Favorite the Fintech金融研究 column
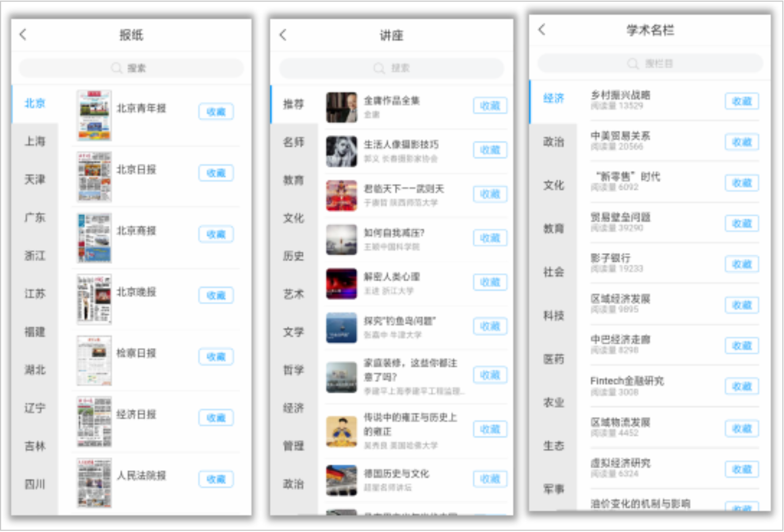The height and width of the screenshot is (532, 784). [x=741, y=386]
